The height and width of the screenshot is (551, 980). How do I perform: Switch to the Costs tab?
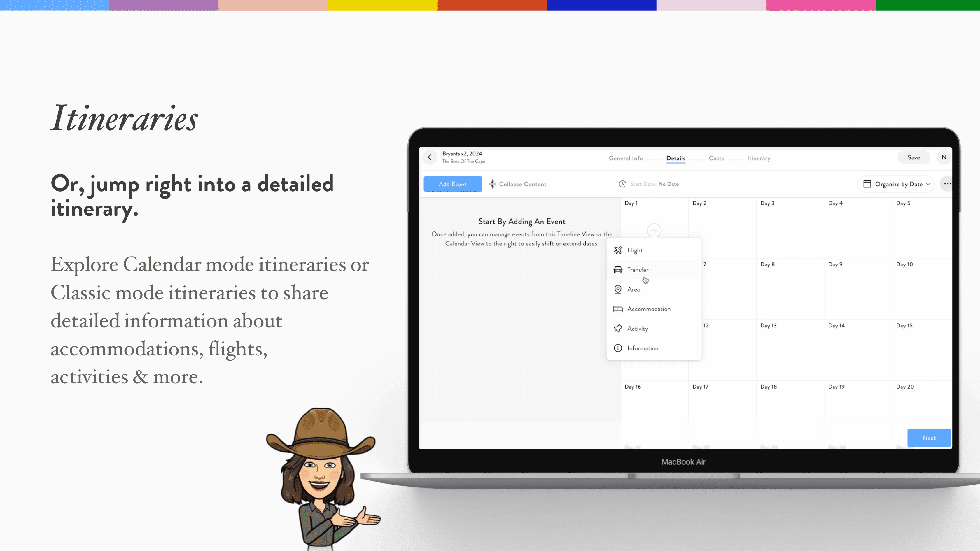(716, 157)
